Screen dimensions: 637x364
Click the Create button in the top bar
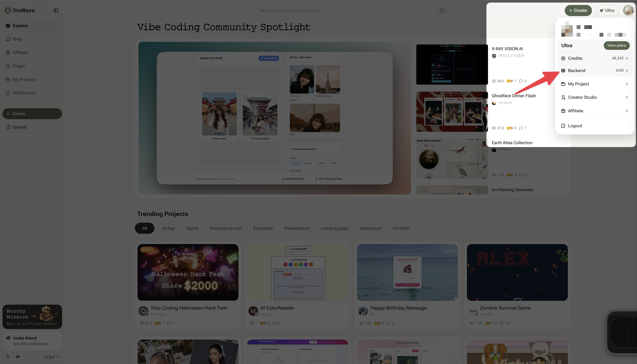(x=578, y=10)
